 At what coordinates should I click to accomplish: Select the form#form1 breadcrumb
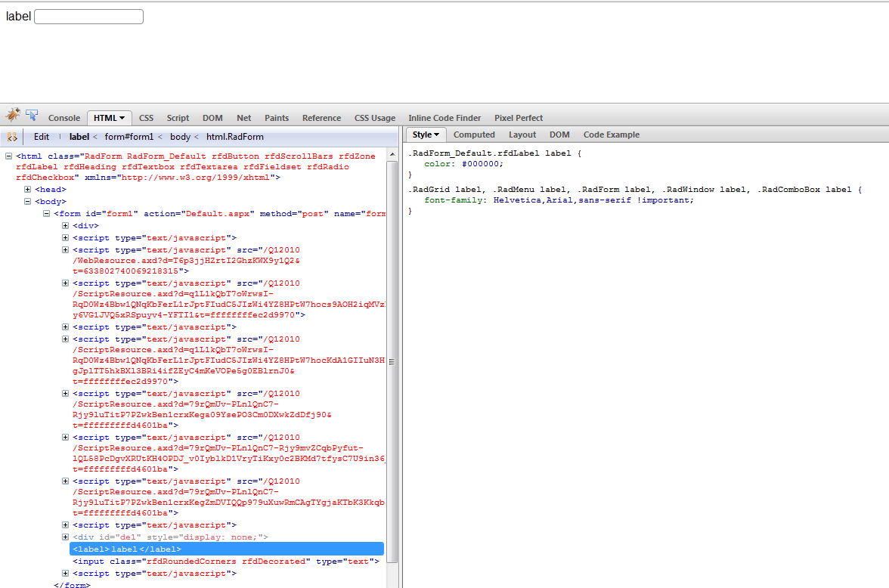click(129, 137)
